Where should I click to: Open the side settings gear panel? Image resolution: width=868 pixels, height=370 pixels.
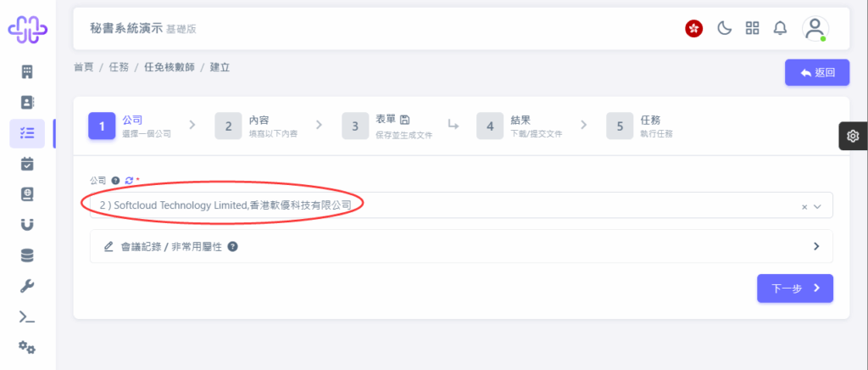853,136
